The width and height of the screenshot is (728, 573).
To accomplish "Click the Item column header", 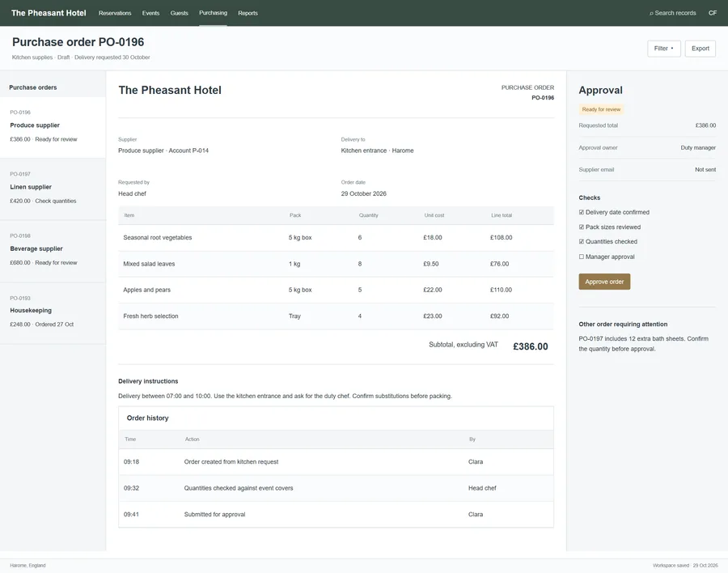I will pos(129,215).
